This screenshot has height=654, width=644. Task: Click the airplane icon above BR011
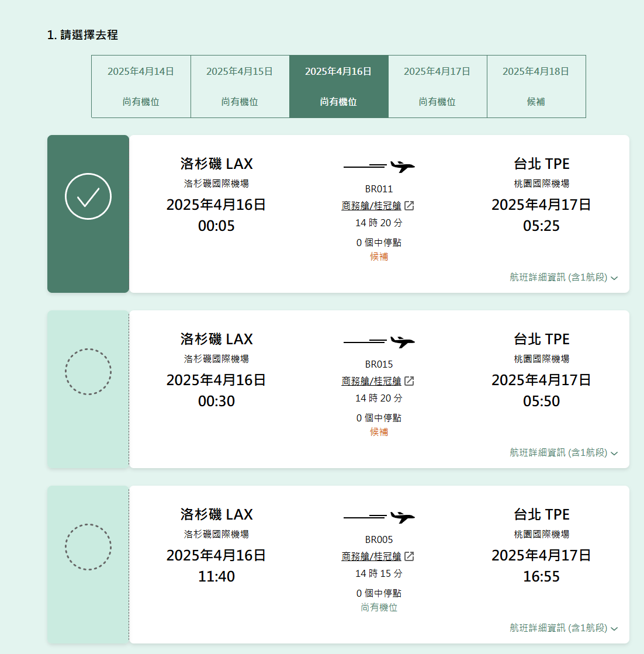(402, 167)
